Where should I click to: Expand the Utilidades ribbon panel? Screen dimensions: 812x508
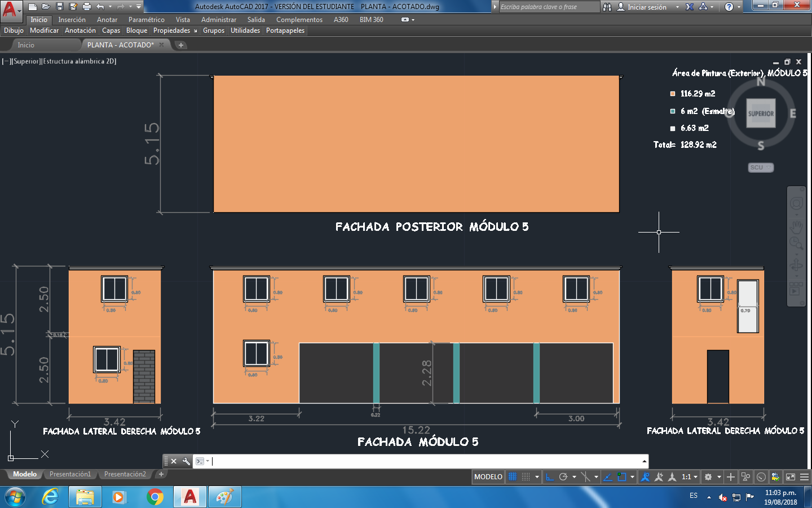(x=245, y=30)
